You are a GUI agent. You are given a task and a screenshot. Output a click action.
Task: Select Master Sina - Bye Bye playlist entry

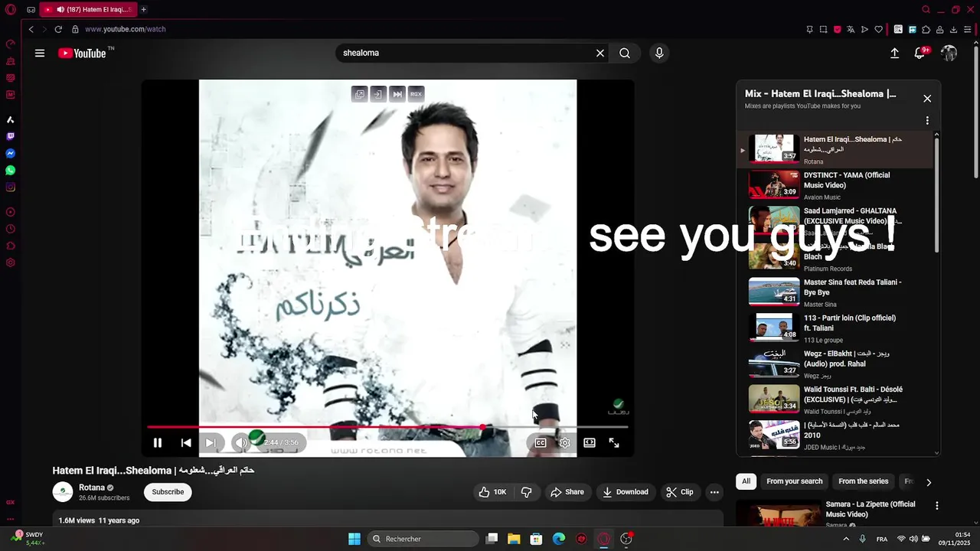[836, 292]
